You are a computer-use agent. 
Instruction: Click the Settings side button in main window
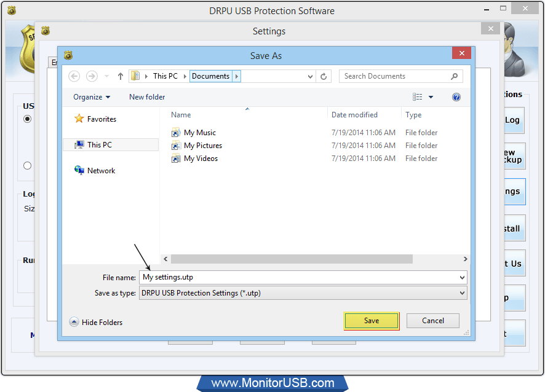(x=515, y=192)
